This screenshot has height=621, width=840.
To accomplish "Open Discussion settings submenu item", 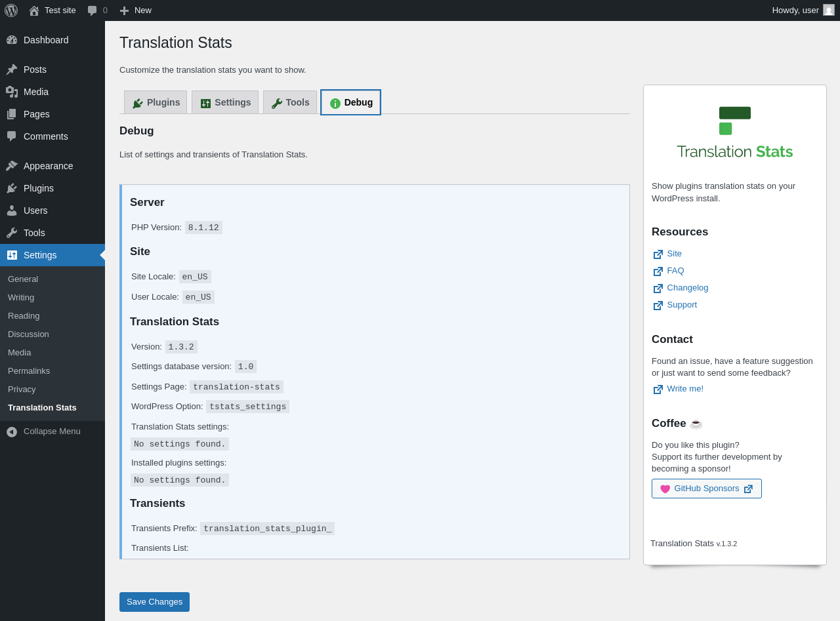I will click(x=52, y=334).
